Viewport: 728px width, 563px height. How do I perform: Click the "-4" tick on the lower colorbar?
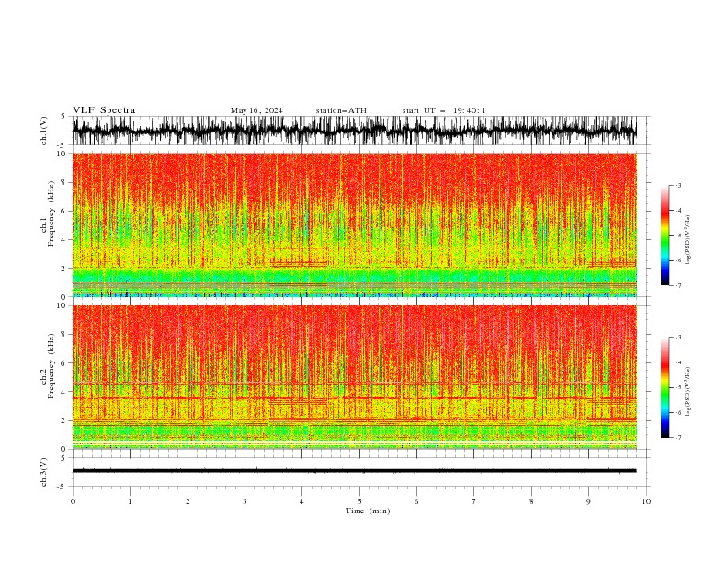(x=678, y=362)
